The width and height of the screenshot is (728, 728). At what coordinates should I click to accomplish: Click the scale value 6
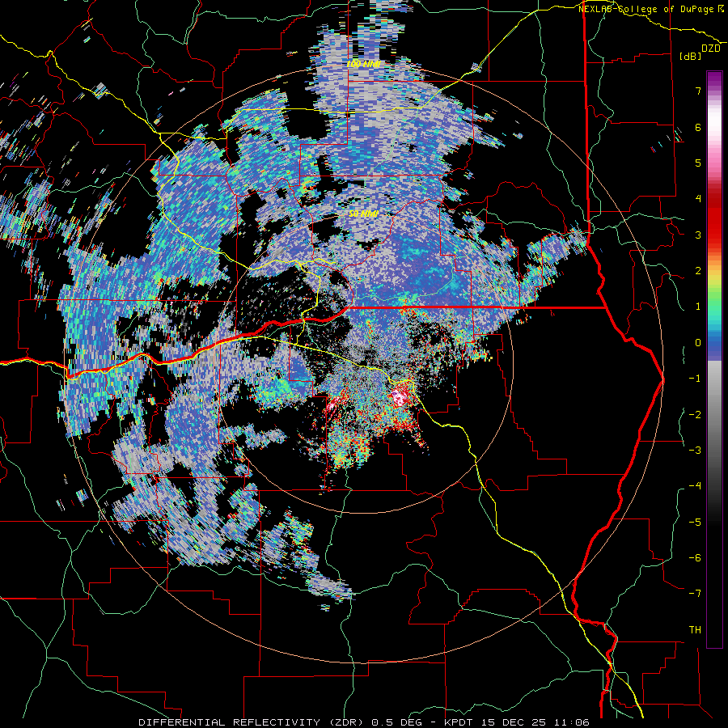pyautogui.click(x=698, y=127)
